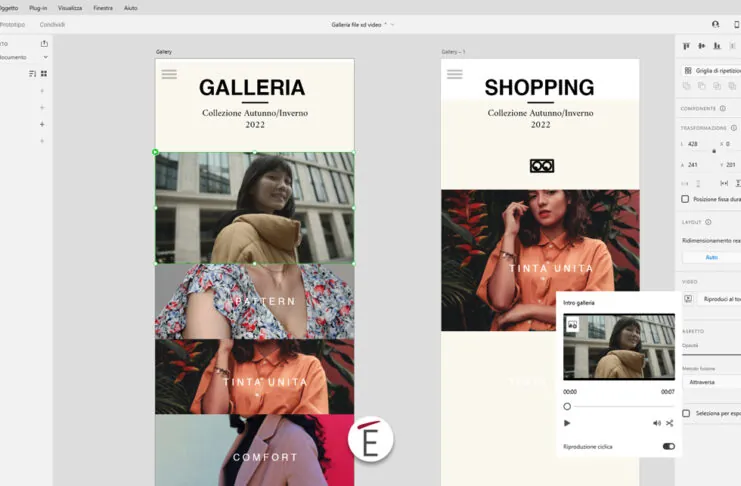Click the video thumbnail in Intro galleria popup
The height and width of the screenshot is (486, 741).
click(619, 347)
